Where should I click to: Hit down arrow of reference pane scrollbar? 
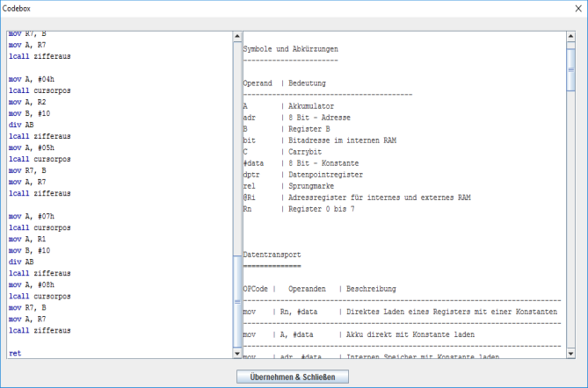[570, 353]
